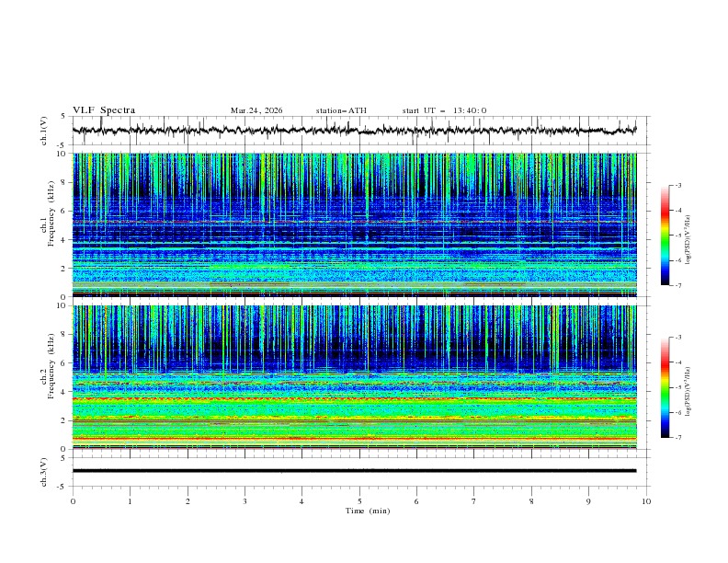Click time axis tick label "1"
Image resolution: width=728 pixels, height=563 pixels.
point(131,501)
